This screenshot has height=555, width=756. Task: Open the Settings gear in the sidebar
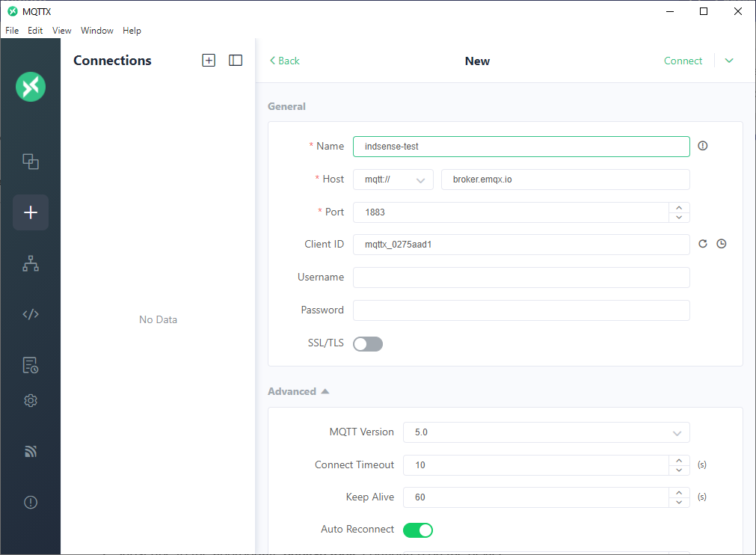pos(31,401)
